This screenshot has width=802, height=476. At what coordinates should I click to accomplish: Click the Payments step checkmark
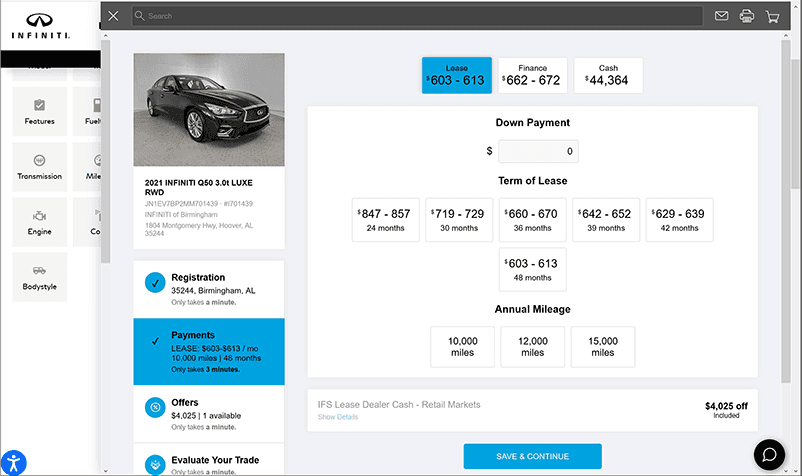tap(155, 341)
